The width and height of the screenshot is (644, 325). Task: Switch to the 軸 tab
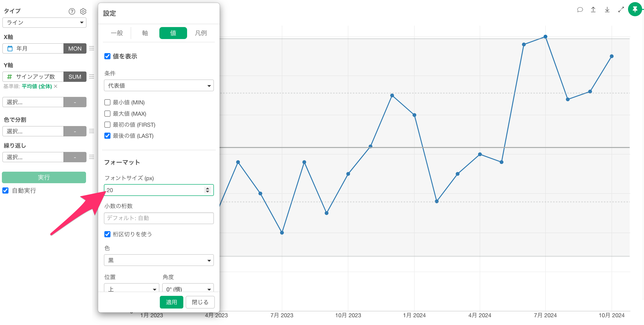(145, 33)
